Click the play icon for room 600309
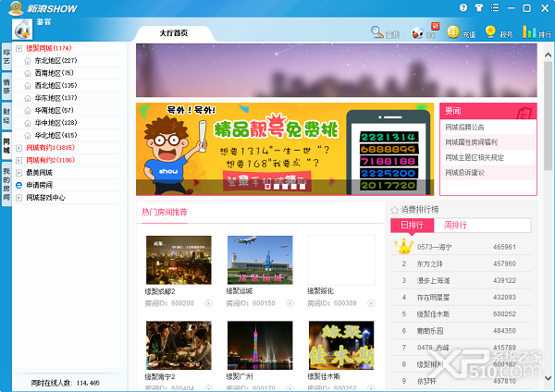 click(x=371, y=303)
